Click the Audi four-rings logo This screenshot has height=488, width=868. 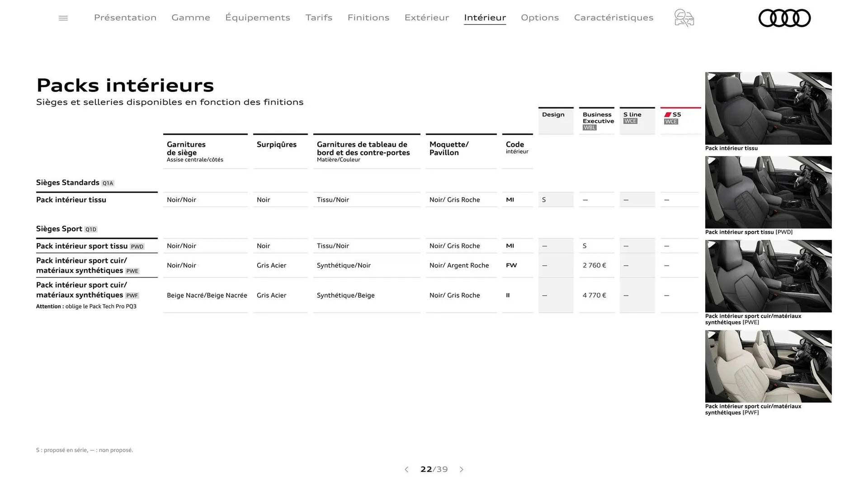click(784, 18)
